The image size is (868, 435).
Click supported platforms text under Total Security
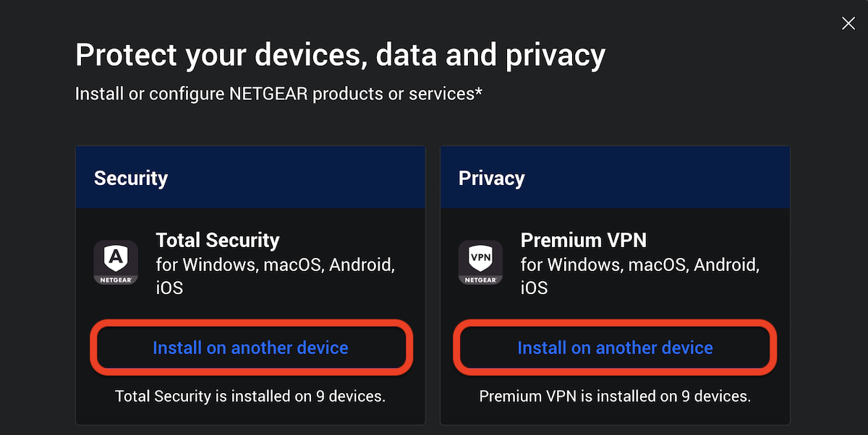click(x=276, y=276)
